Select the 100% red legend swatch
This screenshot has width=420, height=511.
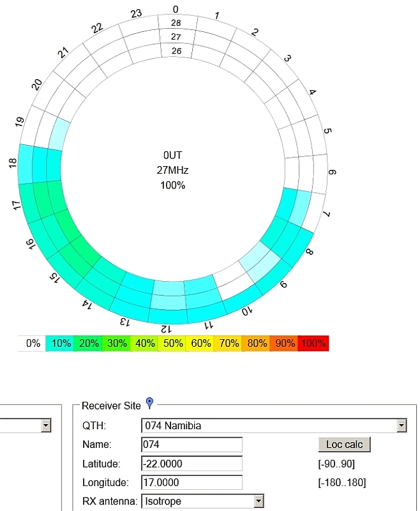(x=313, y=343)
